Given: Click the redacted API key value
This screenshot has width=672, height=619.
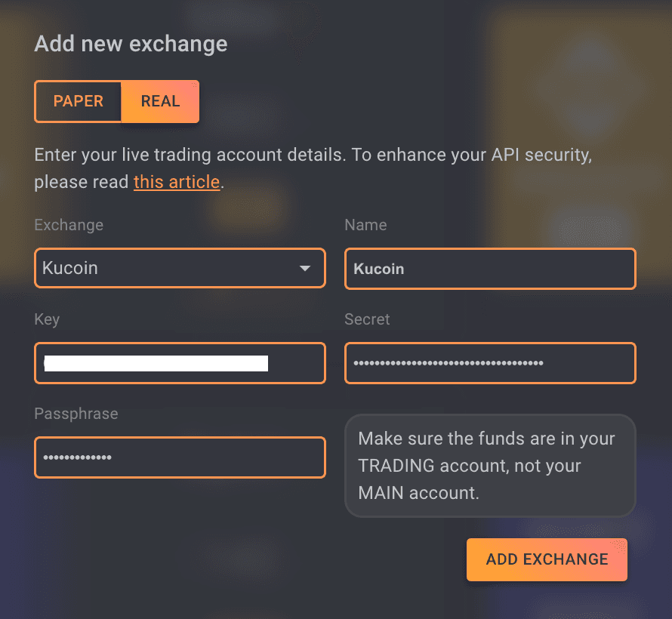Looking at the screenshot, I should coord(156,363).
